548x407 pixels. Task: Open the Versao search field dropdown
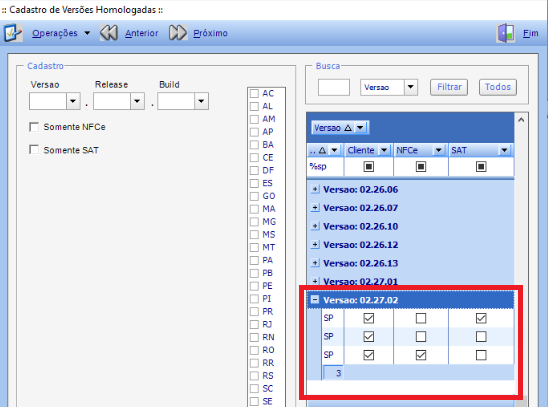click(x=411, y=87)
